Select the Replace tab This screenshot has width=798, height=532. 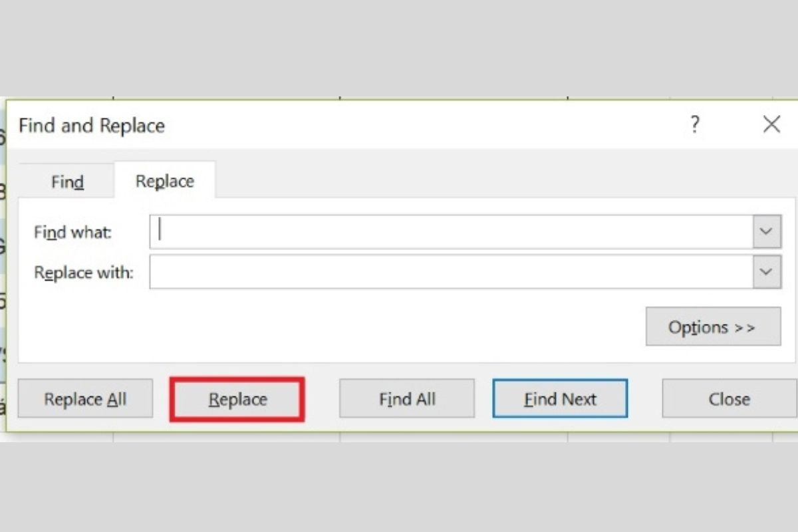click(165, 181)
